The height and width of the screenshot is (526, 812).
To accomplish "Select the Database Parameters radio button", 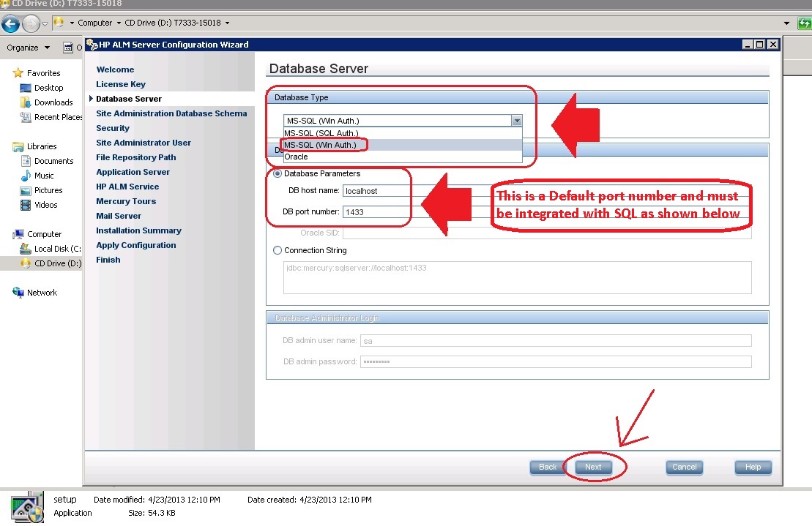I will tap(278, 174).
